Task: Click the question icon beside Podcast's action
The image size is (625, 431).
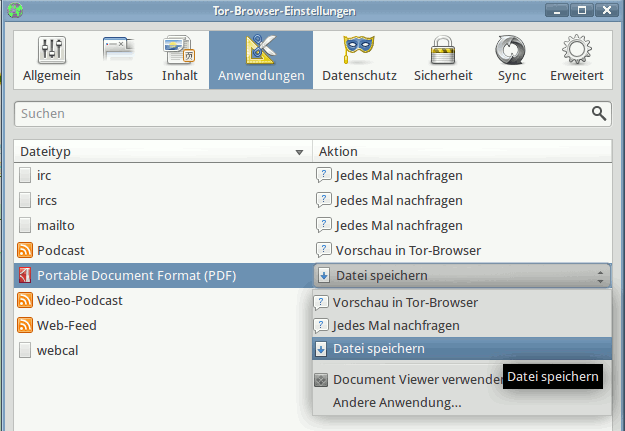Action: point(324,250)
